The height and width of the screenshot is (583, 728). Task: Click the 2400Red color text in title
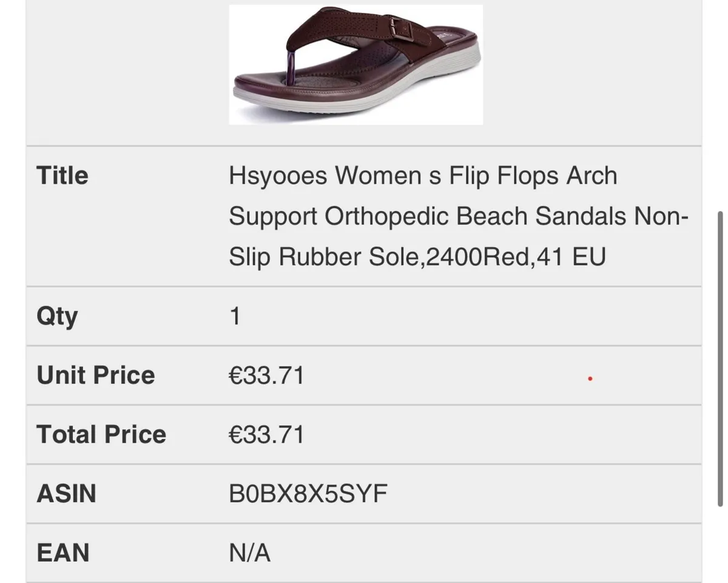[477, 257]
